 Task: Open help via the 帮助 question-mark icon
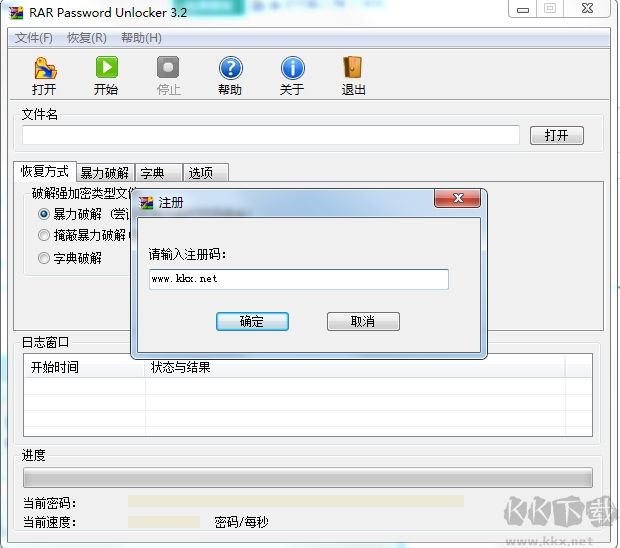[230, 68]
